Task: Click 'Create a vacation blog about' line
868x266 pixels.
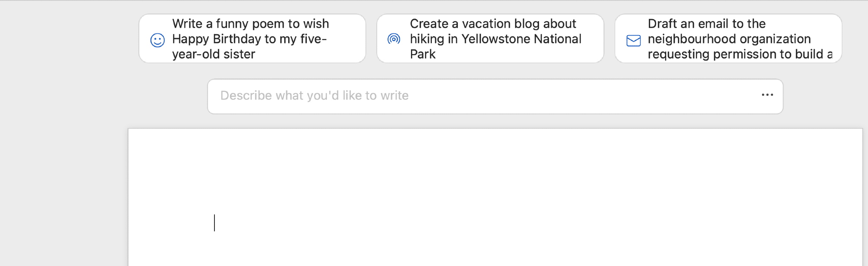Action: click(x=493, y=23)
